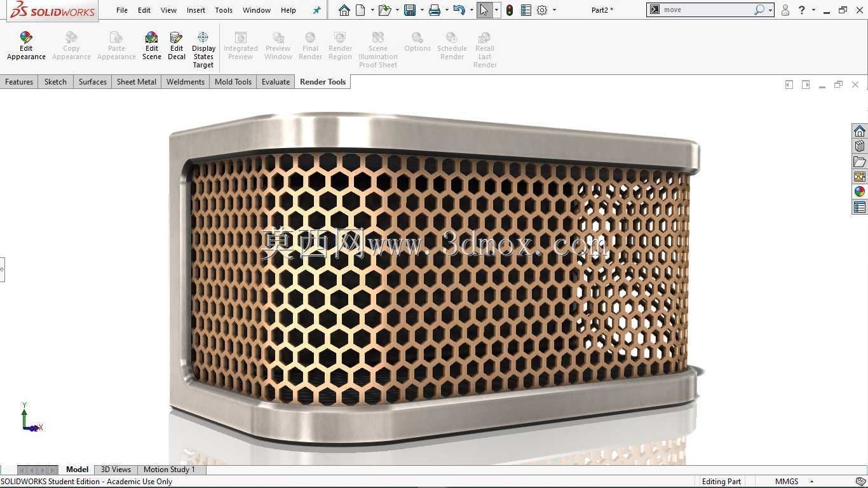The height and width of the screenshot is (488, 868).
Task: Open Appearances, Scenes and Decals pane
Action: [x=860, y=192]
